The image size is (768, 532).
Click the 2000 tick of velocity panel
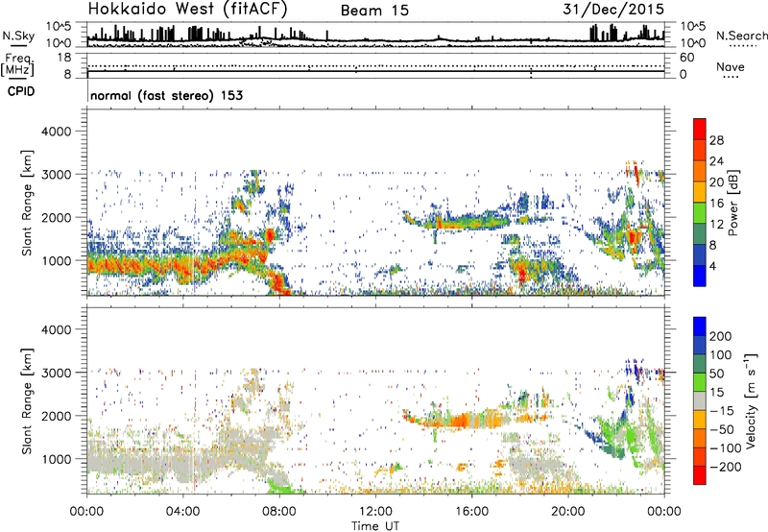[57, 416]
